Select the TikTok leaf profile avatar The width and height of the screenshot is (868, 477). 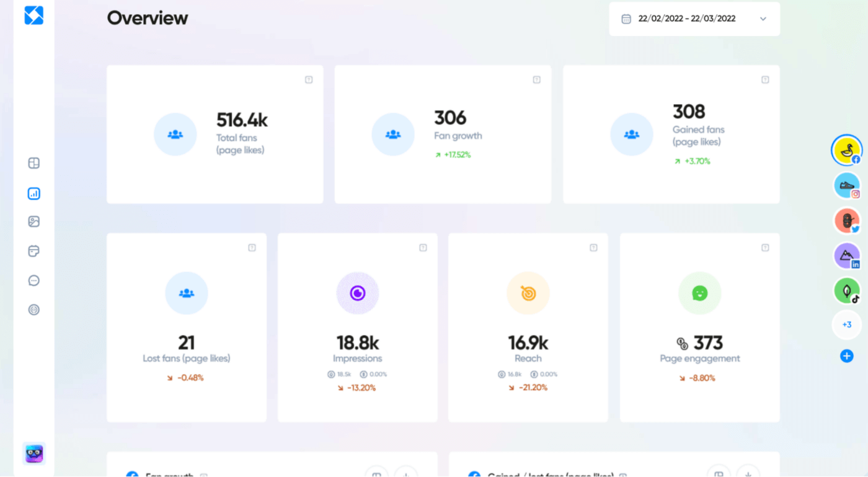tap(846, 290)
